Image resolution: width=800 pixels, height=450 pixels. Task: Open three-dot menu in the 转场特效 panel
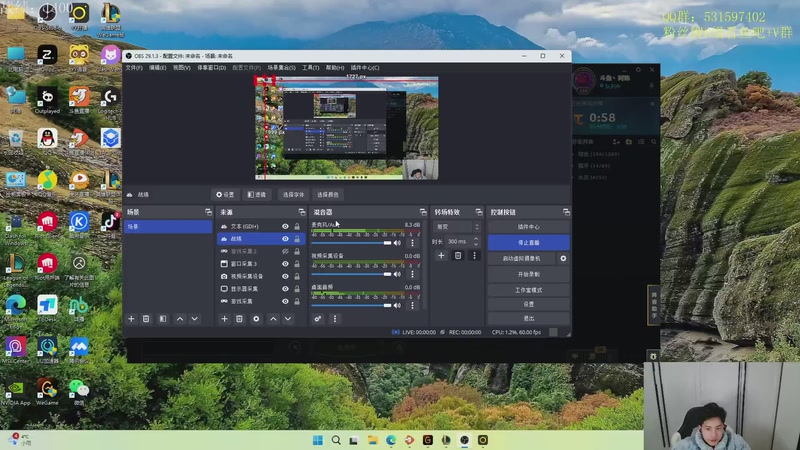coord(474,256)
